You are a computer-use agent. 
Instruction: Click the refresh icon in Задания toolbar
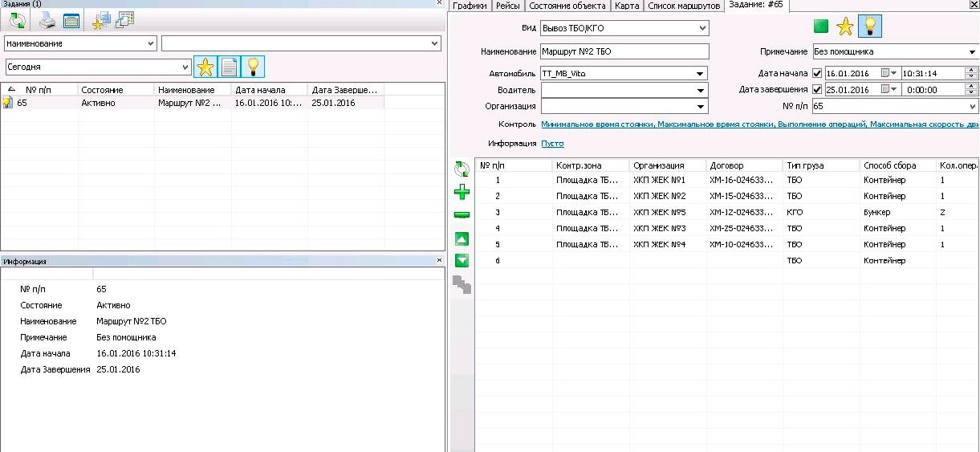pos(18,22)
